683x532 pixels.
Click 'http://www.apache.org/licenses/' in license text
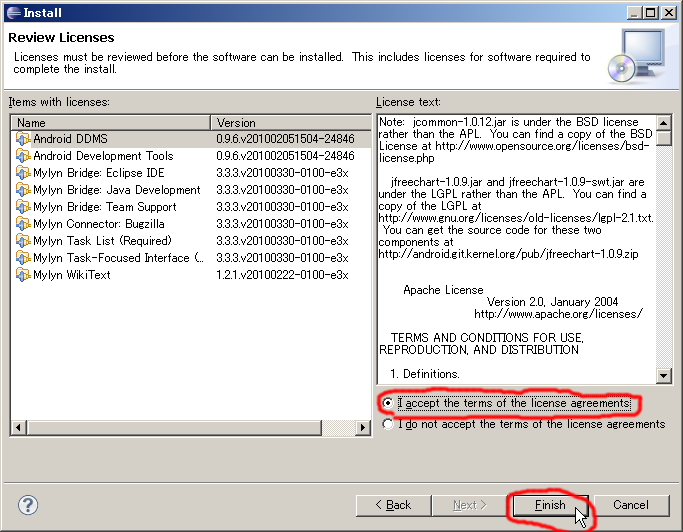coord(558,314)
